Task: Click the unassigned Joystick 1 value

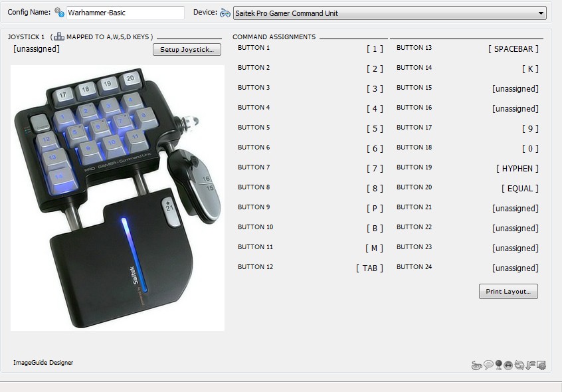Action: click(37, 49)
